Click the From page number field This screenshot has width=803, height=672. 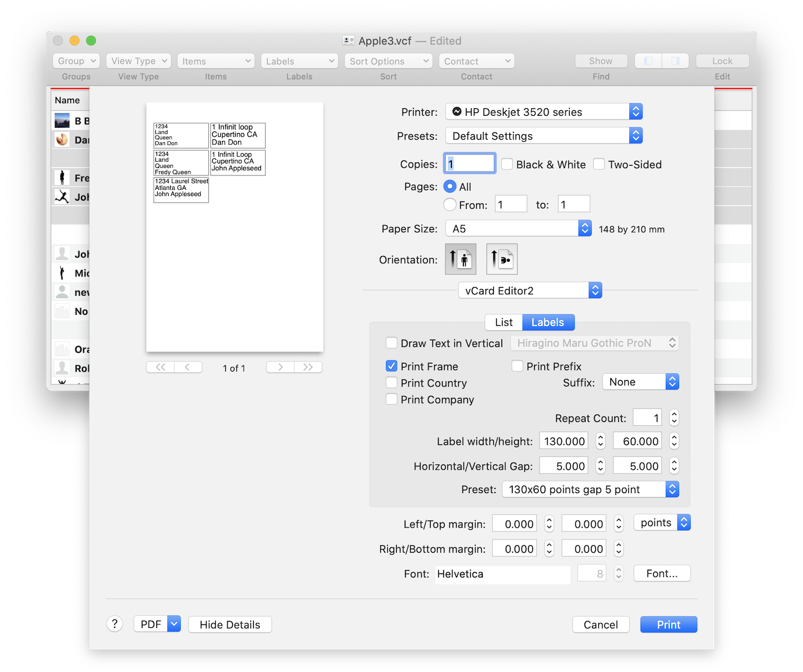click(x=511, y=204)
